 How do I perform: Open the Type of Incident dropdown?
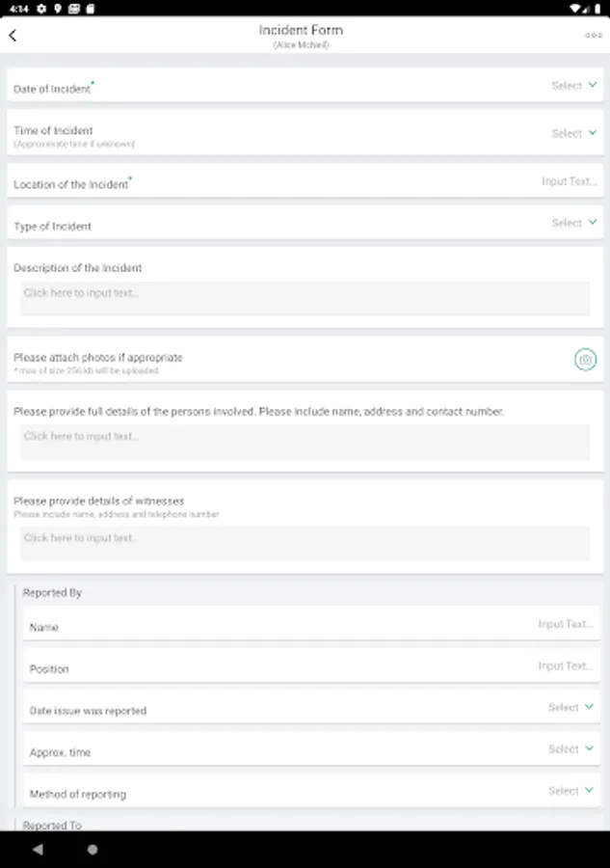pyautogui.click(x=574, y=223)
